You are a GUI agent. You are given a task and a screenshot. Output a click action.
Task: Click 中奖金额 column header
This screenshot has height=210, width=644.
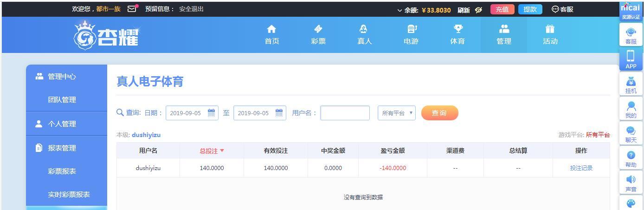tap(333, 151)
